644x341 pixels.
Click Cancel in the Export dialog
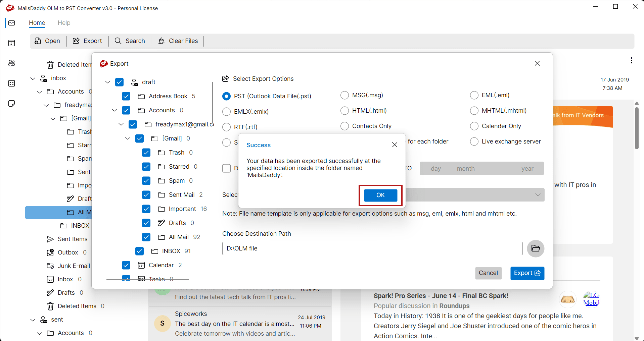point(488,273)
